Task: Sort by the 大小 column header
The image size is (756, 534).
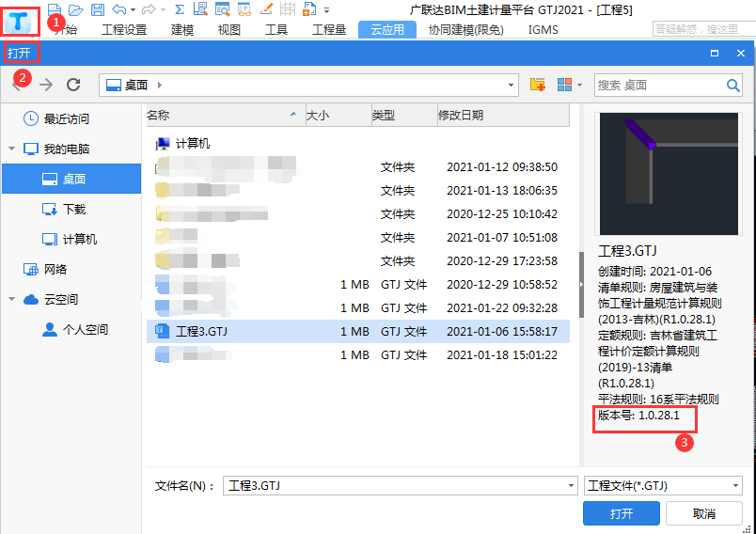Action: coord(339,116)
